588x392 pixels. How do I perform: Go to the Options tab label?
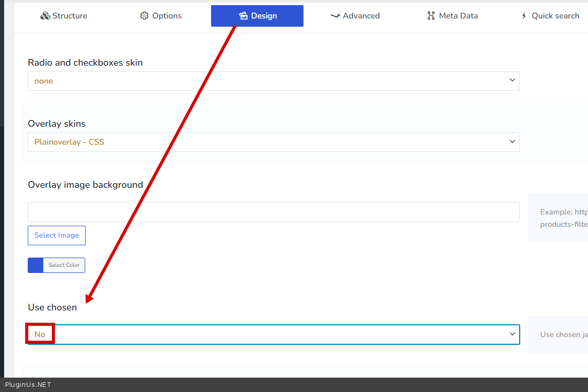point(167,16)
